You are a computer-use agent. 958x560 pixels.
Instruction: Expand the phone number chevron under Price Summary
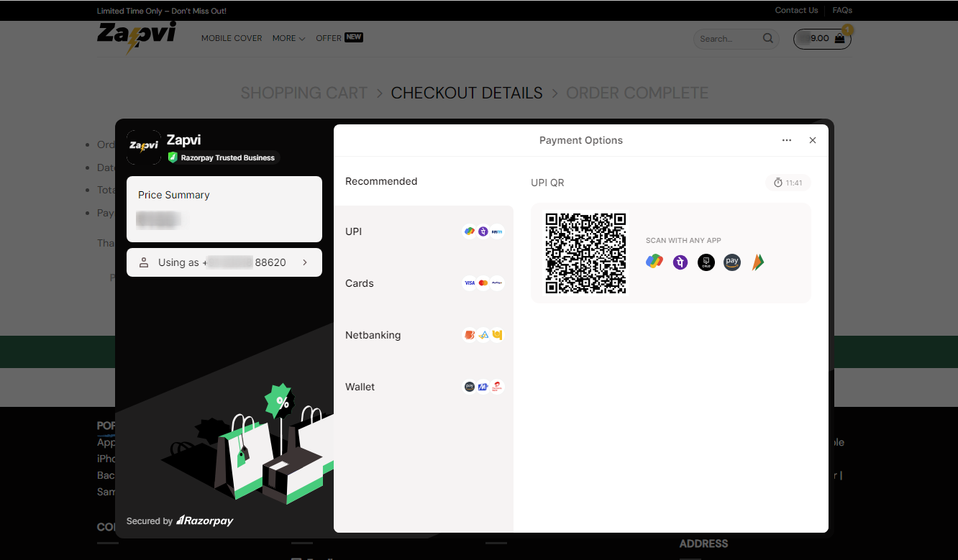(x=305, y=262)
